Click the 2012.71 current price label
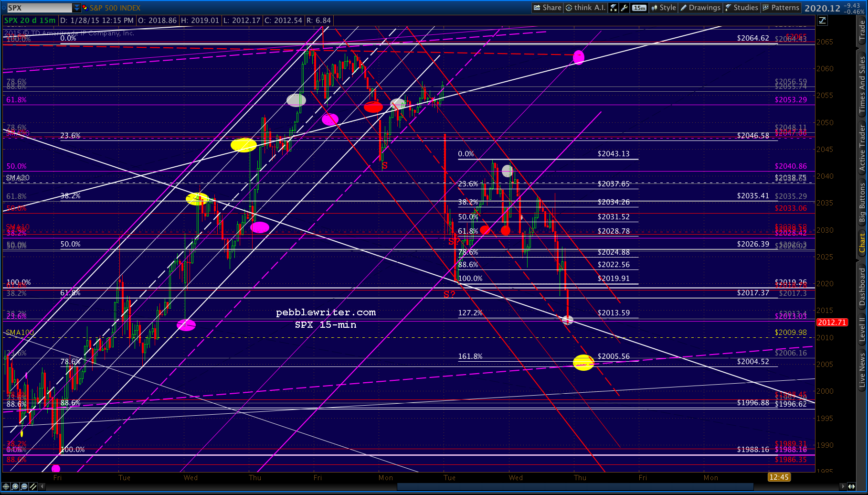This screenshot has width=868, height=495. pyautogui.click(x=832, y=323)
